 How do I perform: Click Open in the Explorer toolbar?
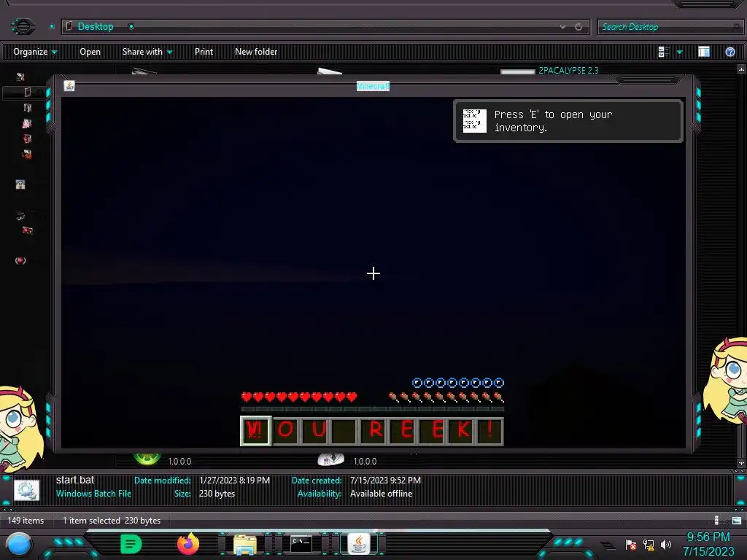(90, 52)
